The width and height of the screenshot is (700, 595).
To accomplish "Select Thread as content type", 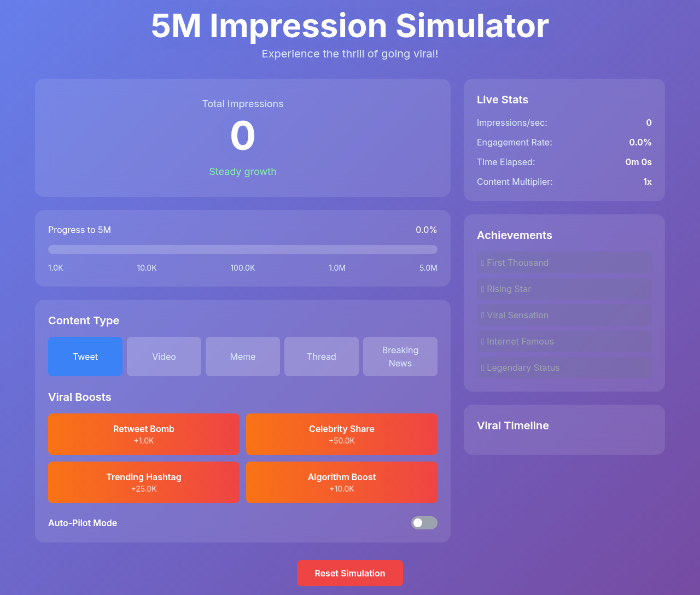I will (322, 357).
